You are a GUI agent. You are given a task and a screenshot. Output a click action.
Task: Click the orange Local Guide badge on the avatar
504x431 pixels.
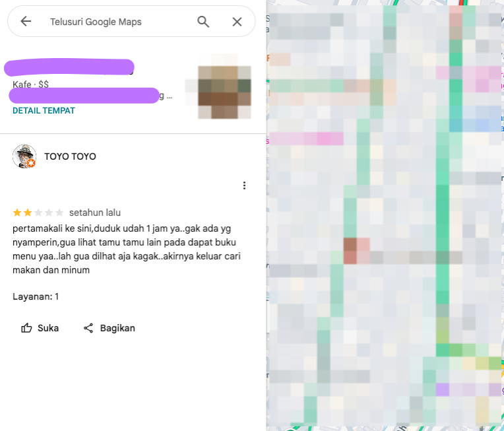[x=31, y=163]
